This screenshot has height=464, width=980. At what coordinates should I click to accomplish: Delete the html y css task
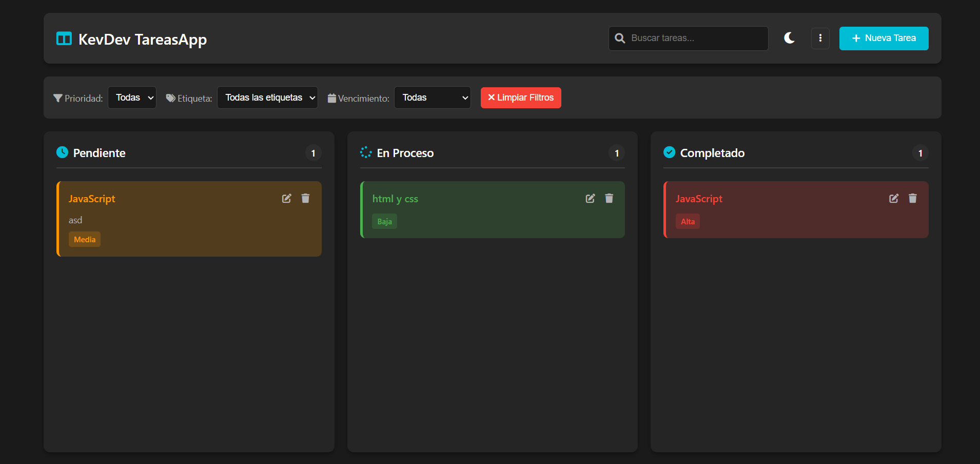point(609,199)
